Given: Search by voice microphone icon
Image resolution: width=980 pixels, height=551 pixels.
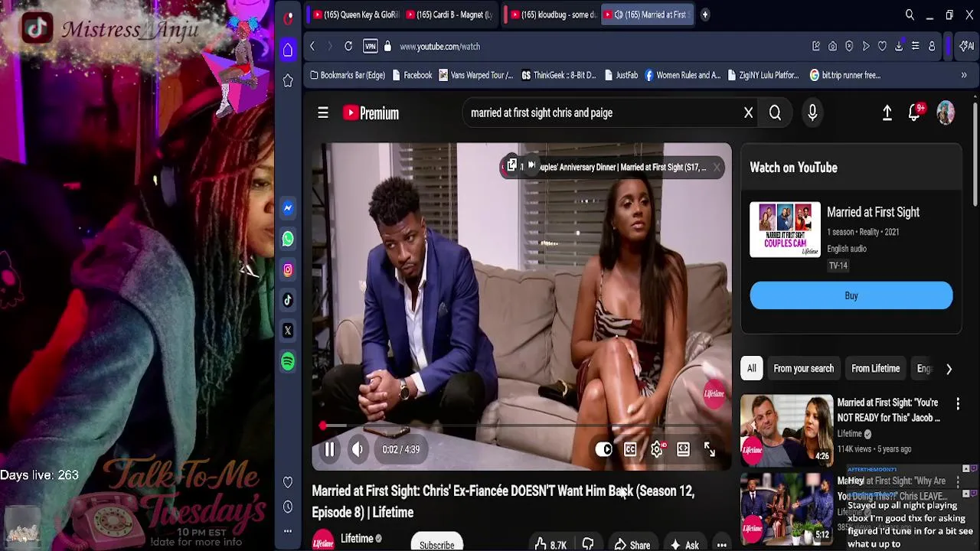Looking at the screenshot, I should 812,112.
